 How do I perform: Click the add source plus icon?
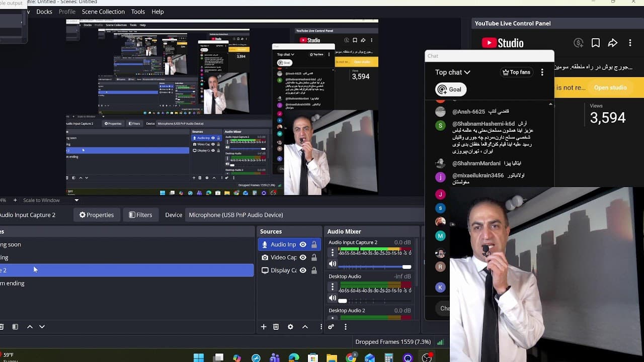(x=263, y=327)
